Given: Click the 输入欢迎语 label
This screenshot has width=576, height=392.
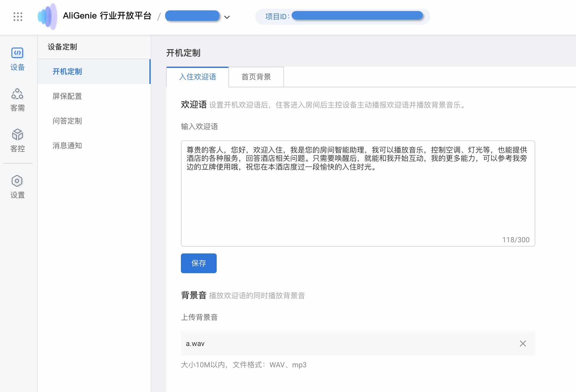Looking at the screenshot, I should (x=199, y=127).
